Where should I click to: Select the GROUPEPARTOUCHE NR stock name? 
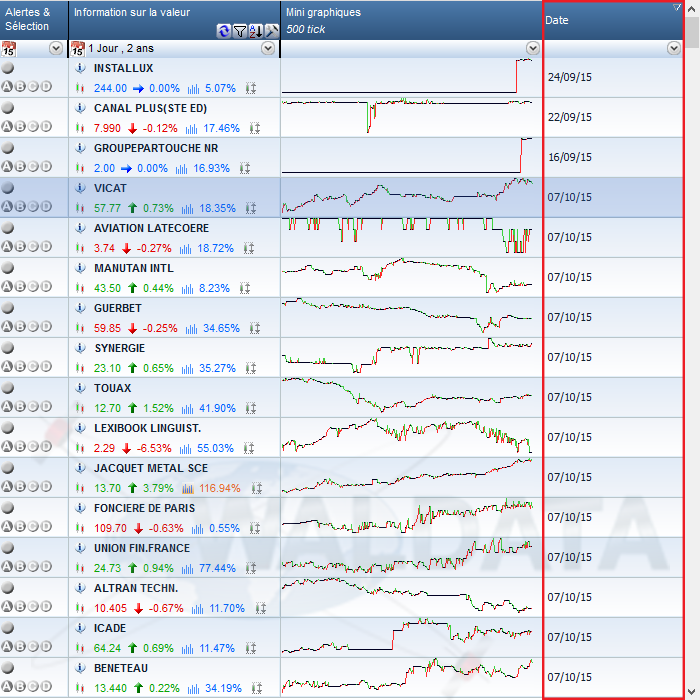(x=156, y=148)
